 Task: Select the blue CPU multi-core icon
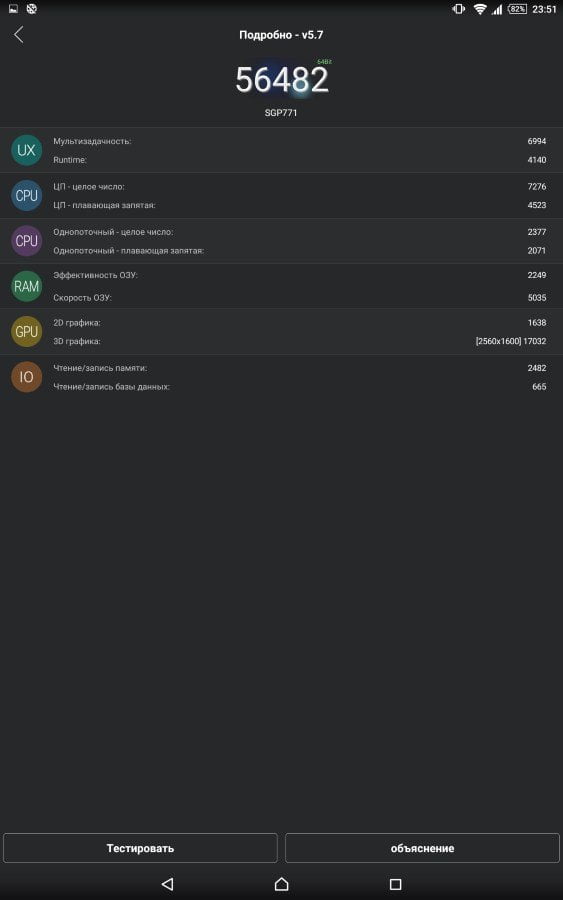pos(26,196)
